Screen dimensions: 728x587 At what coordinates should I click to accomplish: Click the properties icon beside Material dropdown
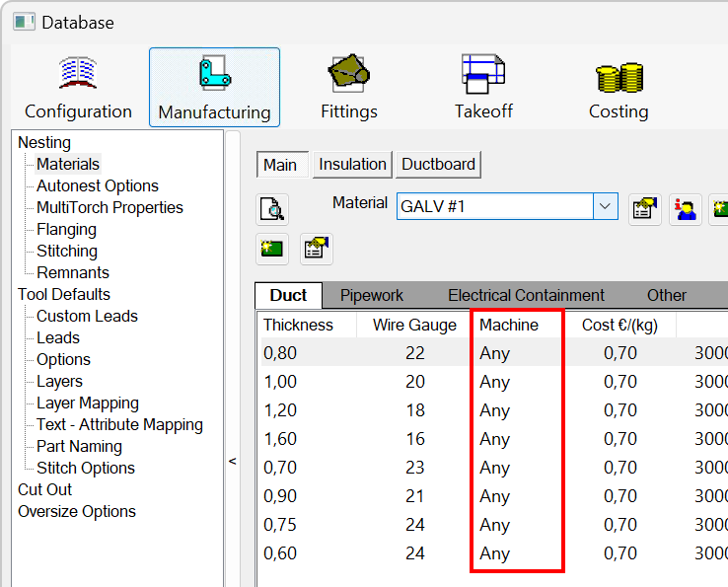(645, 208)
